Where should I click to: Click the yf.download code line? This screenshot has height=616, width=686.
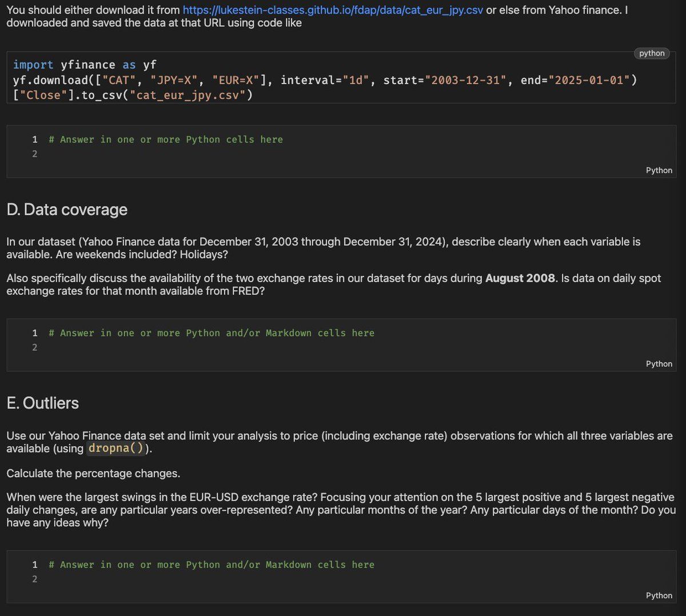pyautogui.click(x=325, y=80)
